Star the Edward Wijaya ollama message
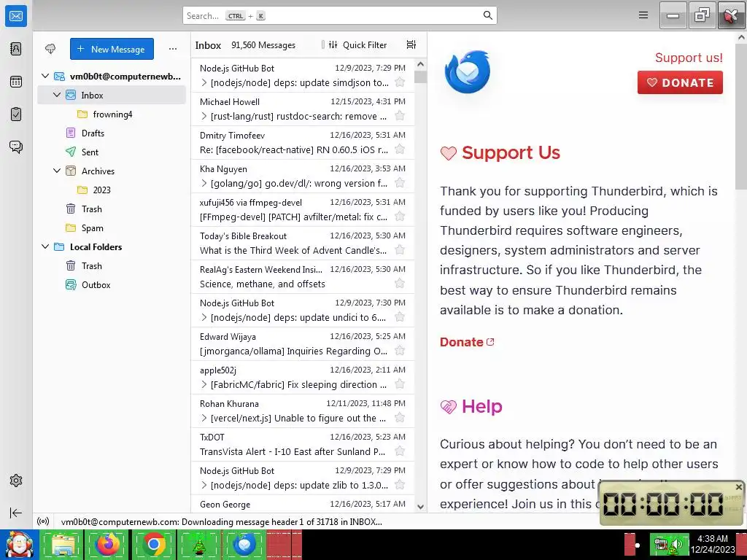 click(400, 351)
